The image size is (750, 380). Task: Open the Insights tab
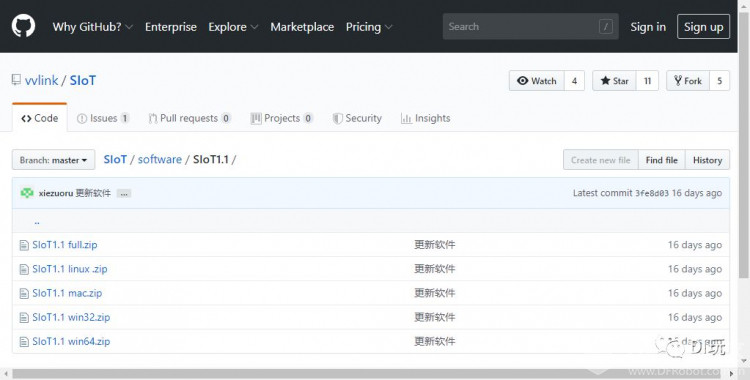tap(426, 118)
